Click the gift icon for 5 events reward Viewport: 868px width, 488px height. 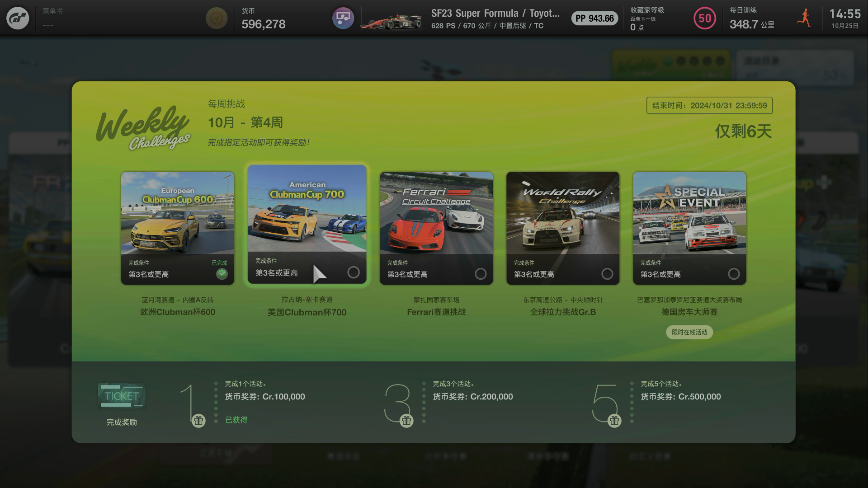coord(614,421)
